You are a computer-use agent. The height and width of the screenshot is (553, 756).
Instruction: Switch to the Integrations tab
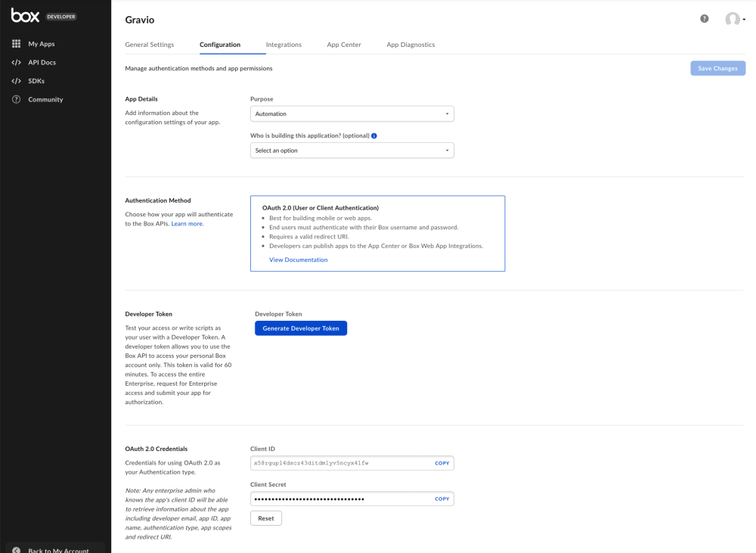pos(283,45)
